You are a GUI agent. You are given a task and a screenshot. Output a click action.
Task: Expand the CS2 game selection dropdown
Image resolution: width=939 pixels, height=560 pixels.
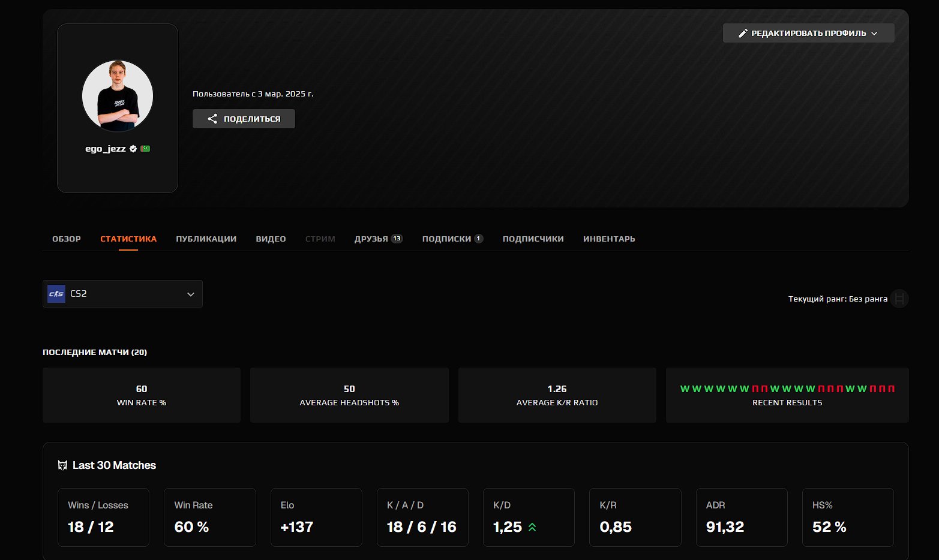pyautogui.click(x=190, y=294)
